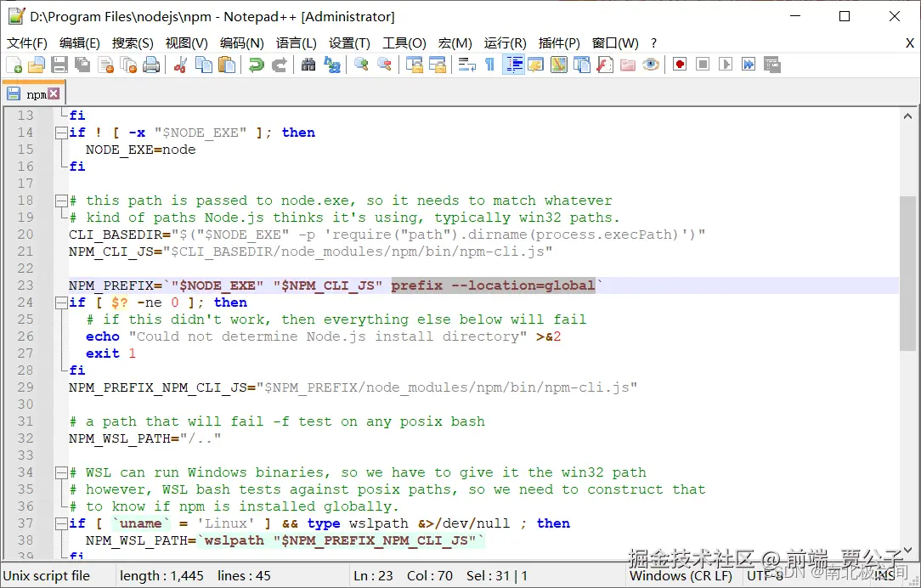Start macro recording with red dot icon

coord(680,65)
